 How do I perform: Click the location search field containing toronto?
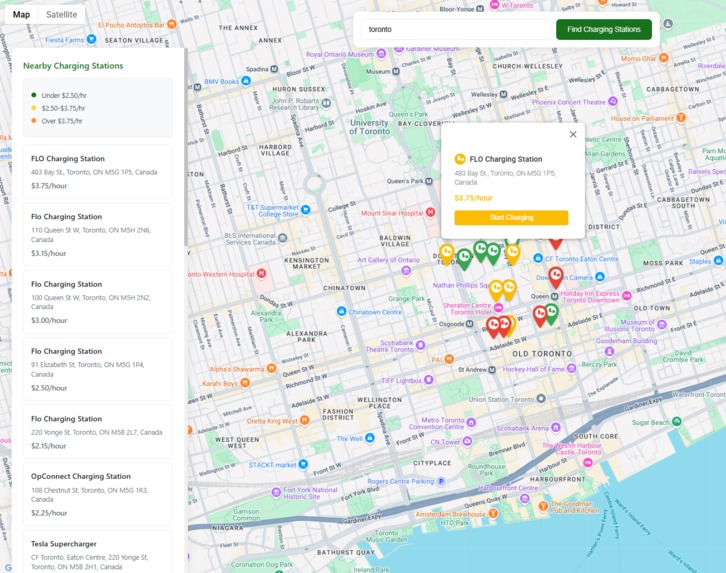[x=455, y=29]
